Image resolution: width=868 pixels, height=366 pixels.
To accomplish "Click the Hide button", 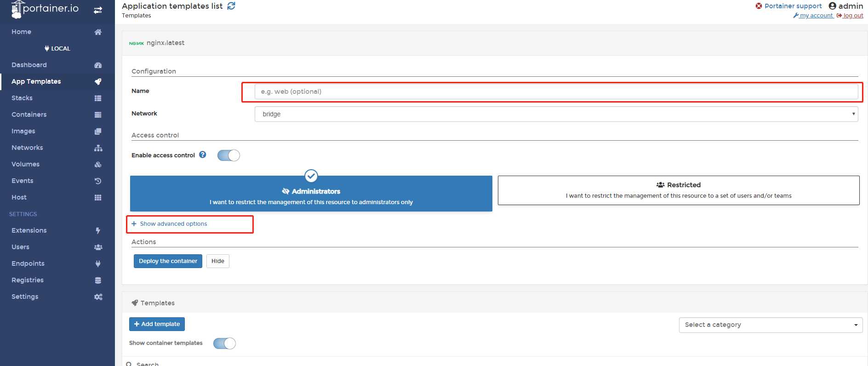I will [x=218, y=261].
